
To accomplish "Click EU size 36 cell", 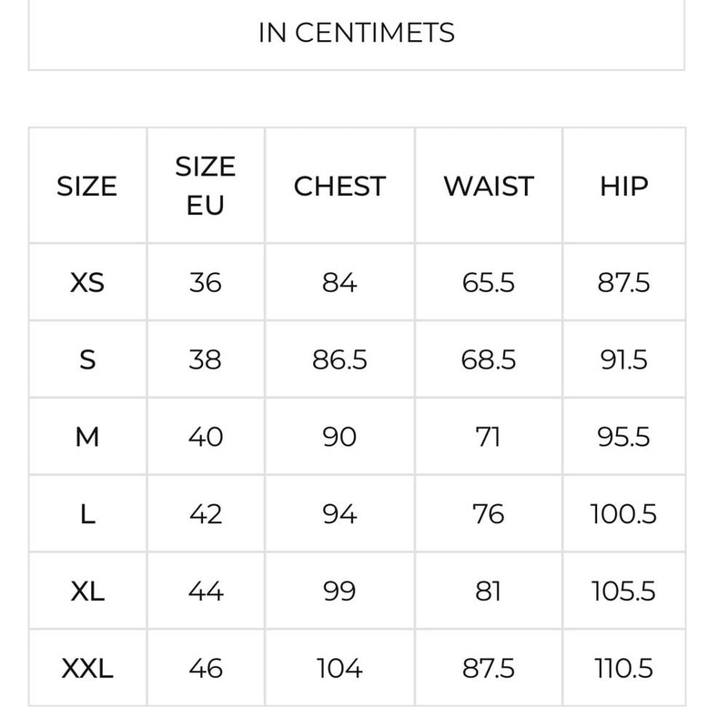I will click(206, 282).
